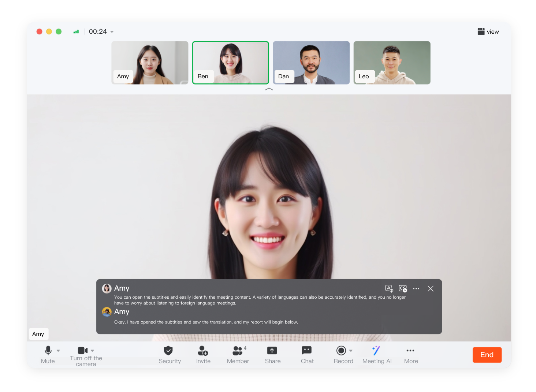
Task: Open the Member list
Action: click(x=238, y=351)
